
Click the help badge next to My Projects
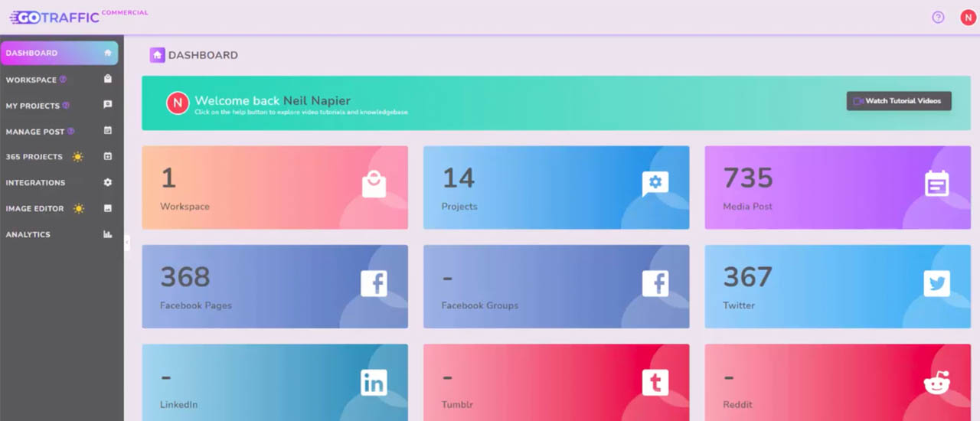pos(66,105)
